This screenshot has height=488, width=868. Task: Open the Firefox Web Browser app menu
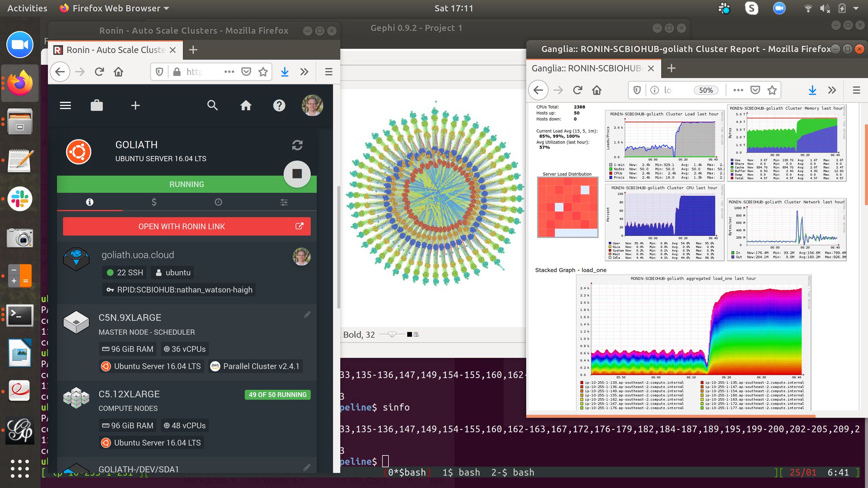pyautogui.click(x=114, y=8)
